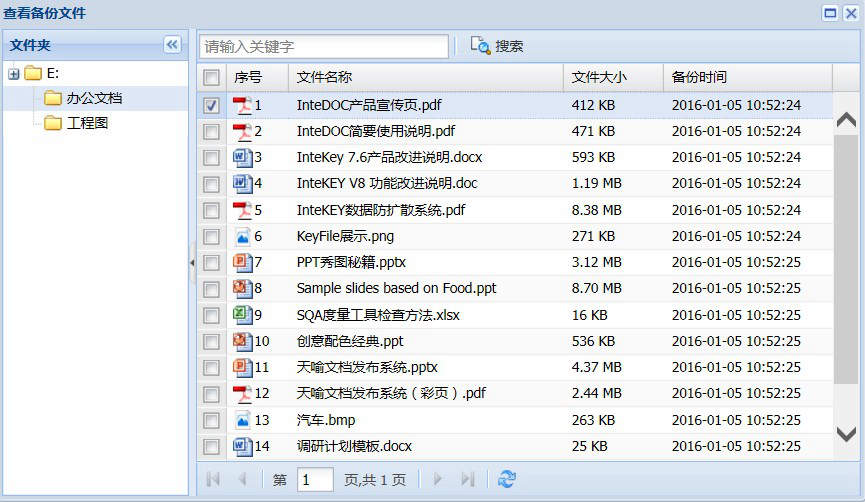Close the 查看备份文件 window
Image resolution: width=865 pixels, height=502 pixels.
[851, 13]
